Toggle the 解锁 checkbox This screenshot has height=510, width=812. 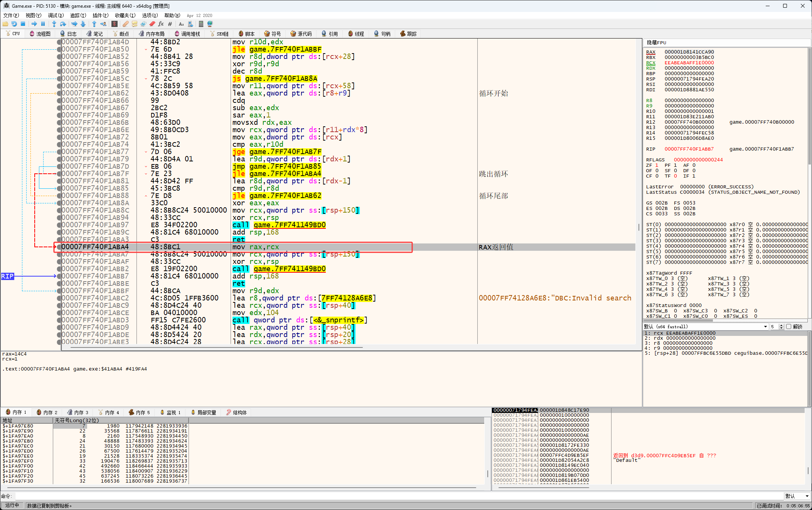pyautogui.click(x=788, y=327)
